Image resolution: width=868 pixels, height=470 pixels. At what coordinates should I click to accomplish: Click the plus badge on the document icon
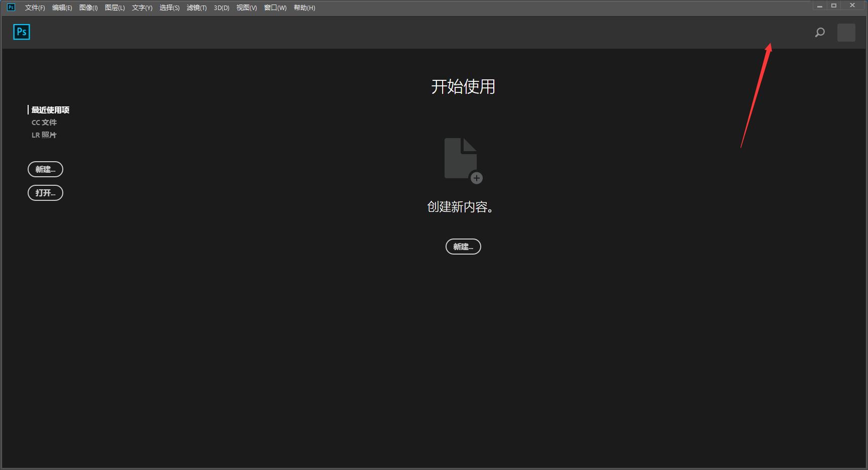coord(476,178)
